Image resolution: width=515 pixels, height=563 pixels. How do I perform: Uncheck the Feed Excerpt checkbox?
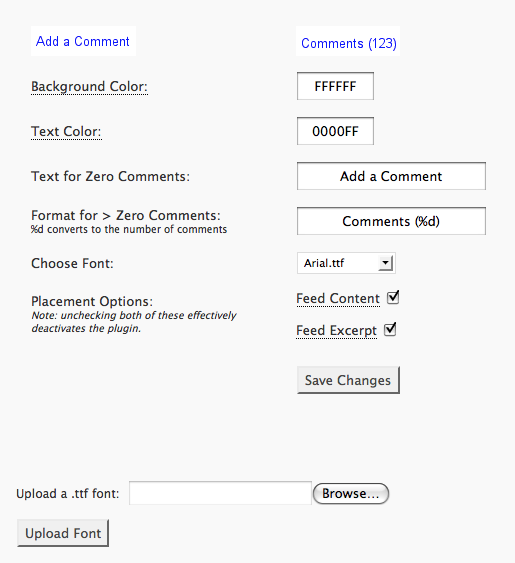tap(390, 329)
